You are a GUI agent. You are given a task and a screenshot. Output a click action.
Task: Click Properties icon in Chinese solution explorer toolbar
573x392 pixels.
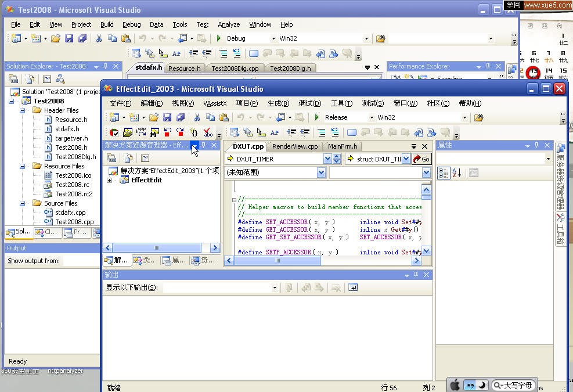111,158
